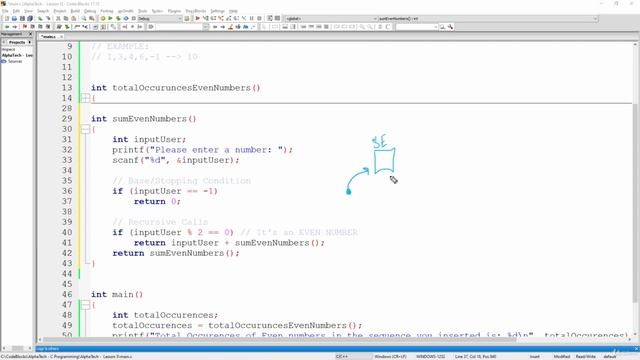The width and height of the screenshot is (640, 360).
Task: Select the Projects tab in Management panel
Action: pos(17,42)
